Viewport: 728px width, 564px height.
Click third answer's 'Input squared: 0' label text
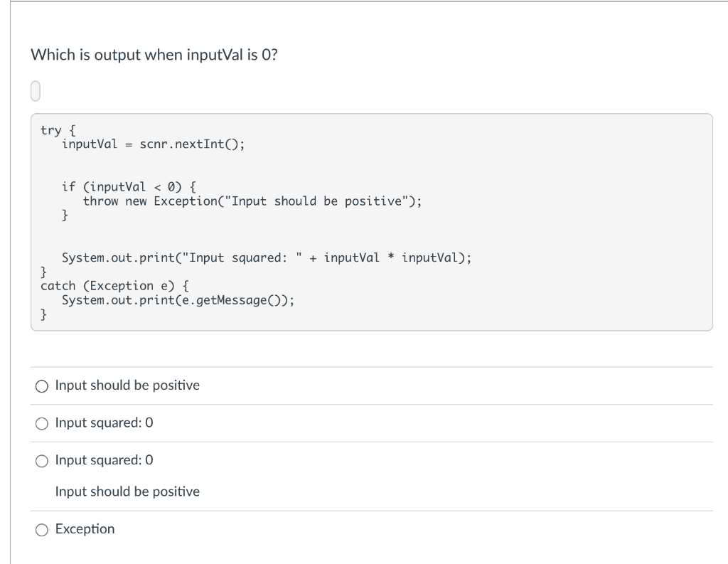104,460
